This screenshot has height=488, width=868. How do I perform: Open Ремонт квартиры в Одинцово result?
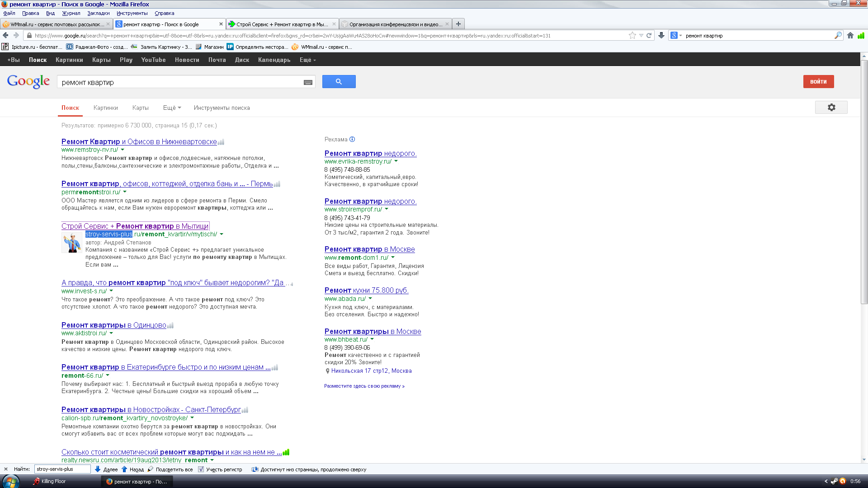(114, 325)
